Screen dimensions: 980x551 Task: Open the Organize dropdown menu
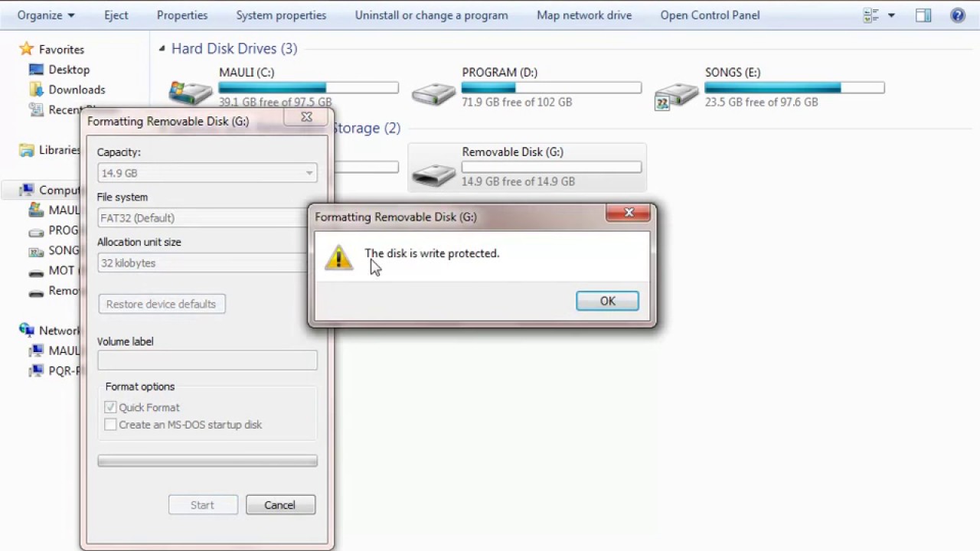[x=46, y=15]
